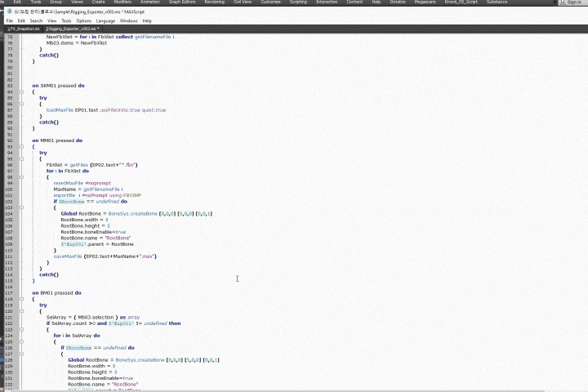Open the MAXScript editor Edit menu
Screen dimensions: 588x392
click(x=21, y=21)
